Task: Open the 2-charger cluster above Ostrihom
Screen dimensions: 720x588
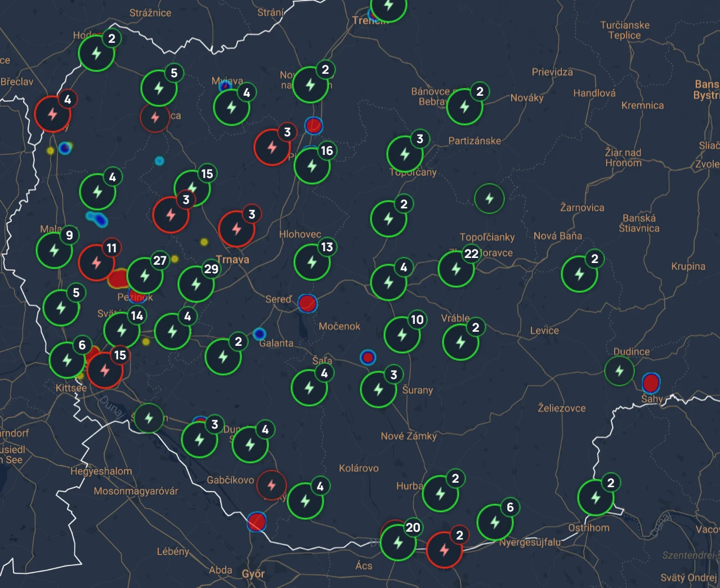Action: pyautogui.click(x=596, y=497)
